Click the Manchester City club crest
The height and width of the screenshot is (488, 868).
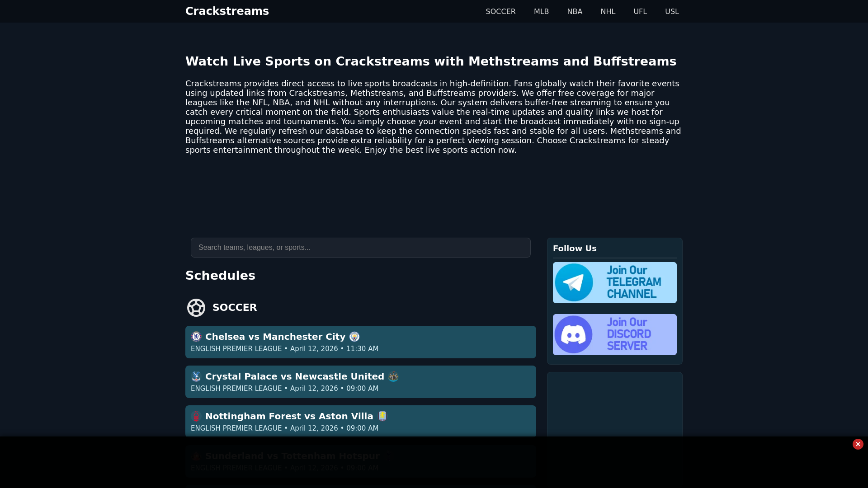point(354,337)
